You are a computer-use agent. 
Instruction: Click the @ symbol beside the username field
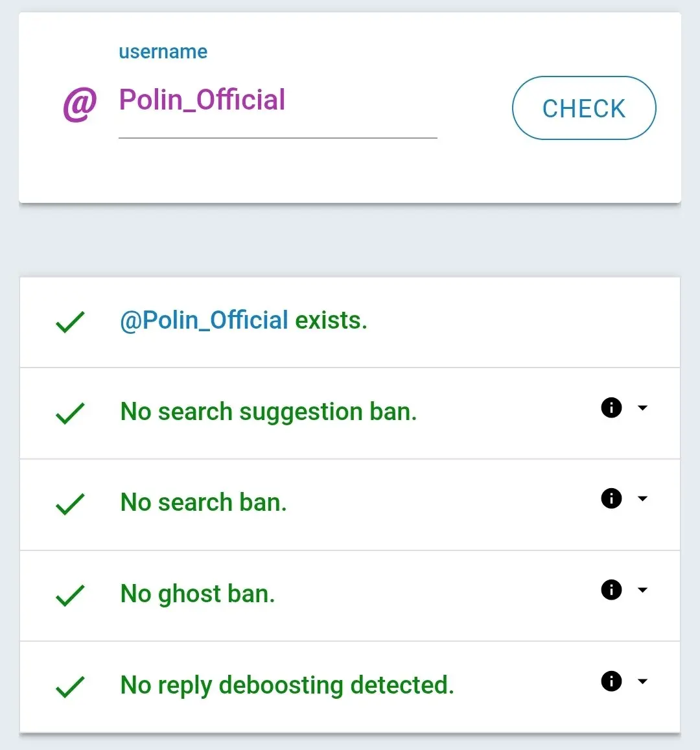[79, 102]
